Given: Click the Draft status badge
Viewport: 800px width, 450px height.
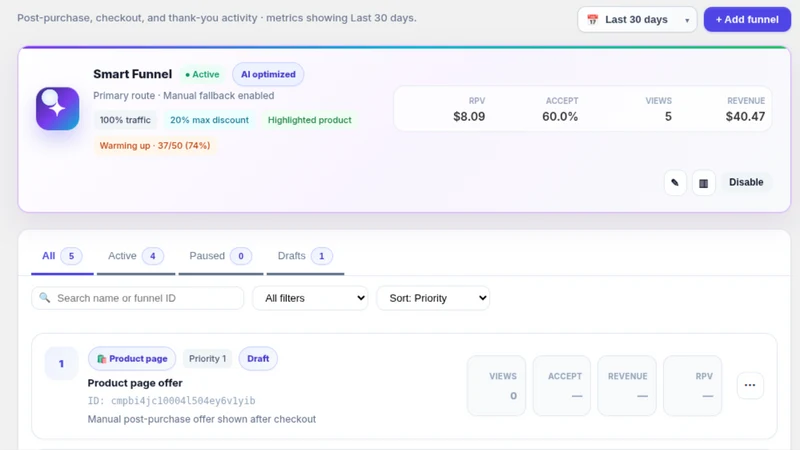Looking at the screenshot, I should [258, 359].
